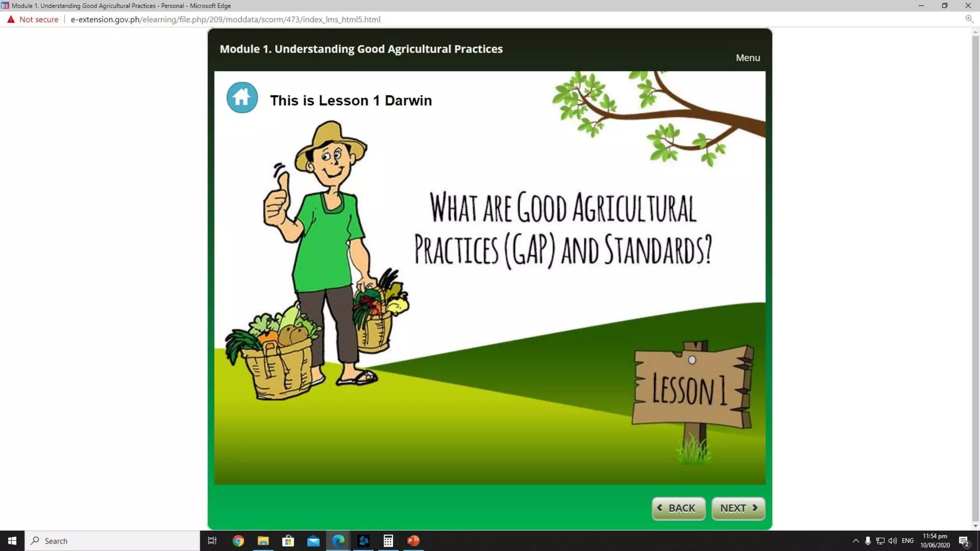Launch Microsoft Store from the taskbar
This screenshot has width=980, height=551.
pyautogui.click(x=288, y=541)
